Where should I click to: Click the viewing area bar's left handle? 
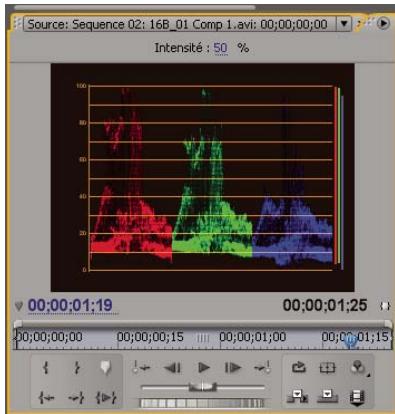18,324
